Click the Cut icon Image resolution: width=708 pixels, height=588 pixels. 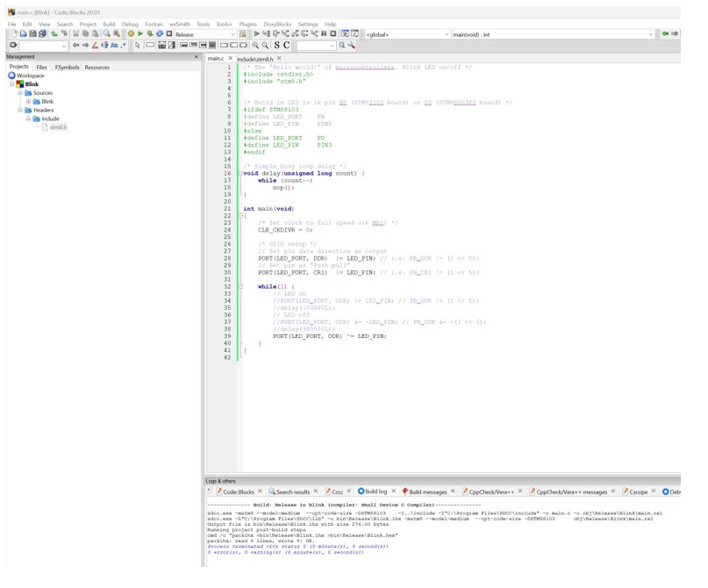[x=75, y=34]
